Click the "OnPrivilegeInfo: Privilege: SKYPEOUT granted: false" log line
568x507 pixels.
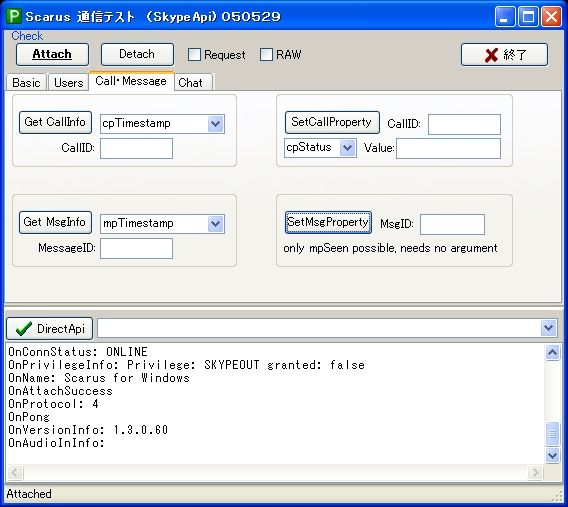coord(186,365)
